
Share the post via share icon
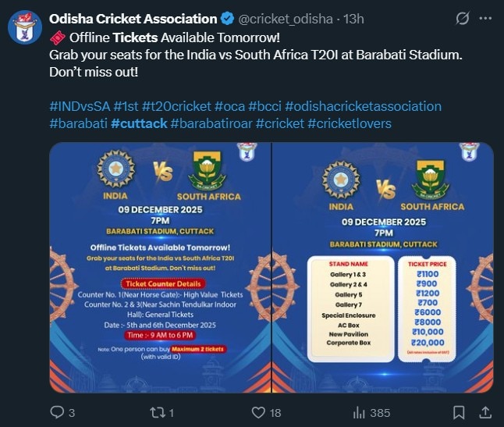click(x=484, y=411)
